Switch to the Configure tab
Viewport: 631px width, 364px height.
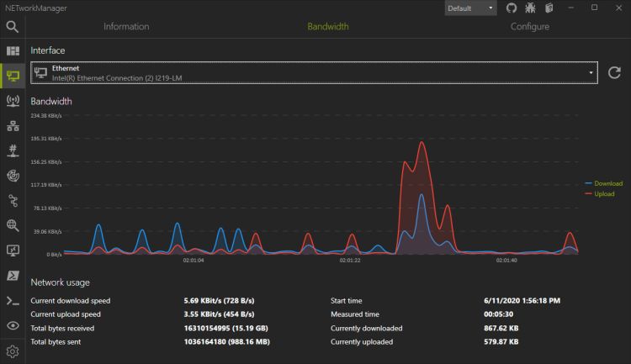pos(529,26)
